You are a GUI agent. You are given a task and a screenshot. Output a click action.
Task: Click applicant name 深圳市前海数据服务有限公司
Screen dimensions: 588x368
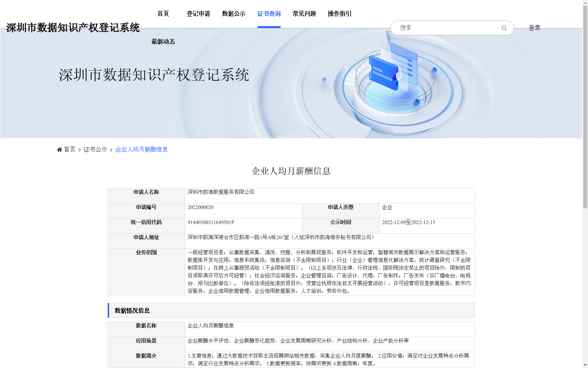point(221,192)
